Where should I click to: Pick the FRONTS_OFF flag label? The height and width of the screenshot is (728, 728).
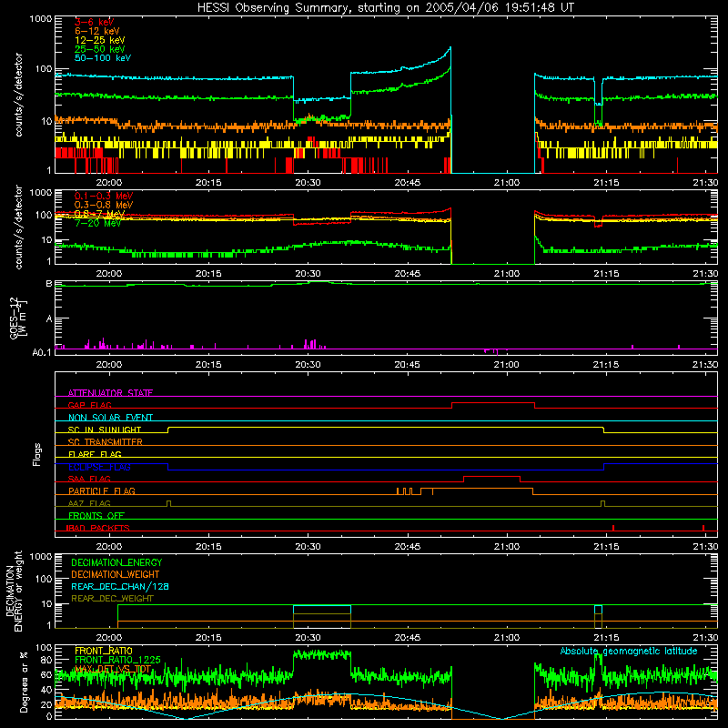(96, 516)
